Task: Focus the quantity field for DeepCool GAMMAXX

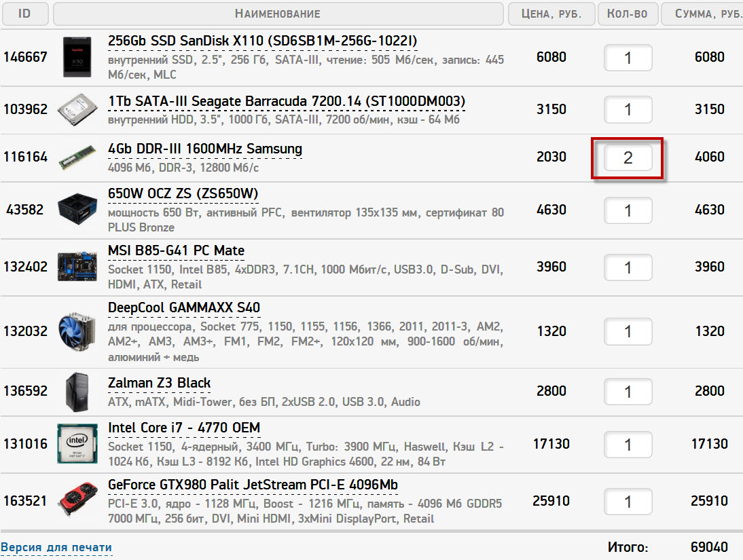Action: (628, 332)
